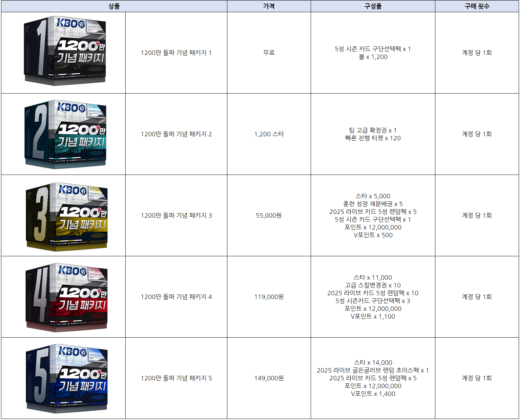
Task: Click '5성 시즌카드 구단선택팩 x 3' text
Action: point(373,301)
